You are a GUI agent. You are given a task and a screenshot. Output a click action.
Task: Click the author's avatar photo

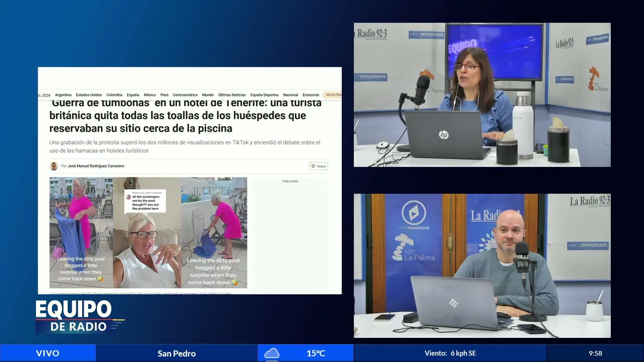coord(54,166)
